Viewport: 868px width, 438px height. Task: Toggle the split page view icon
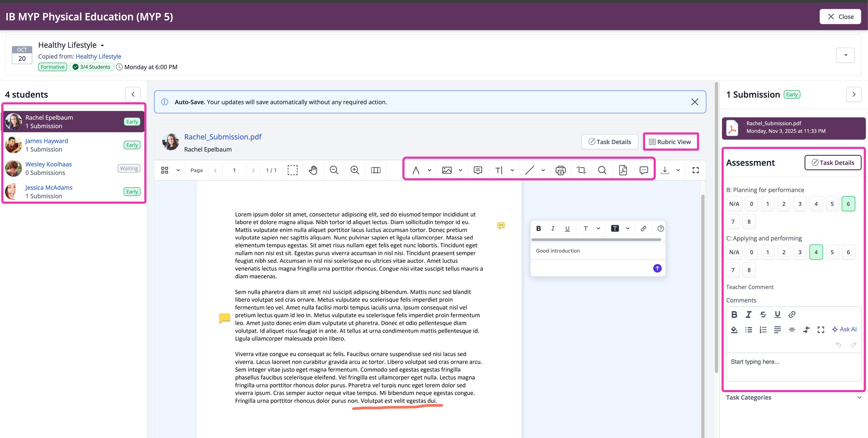pyautogui.click(x=376, y=170)
